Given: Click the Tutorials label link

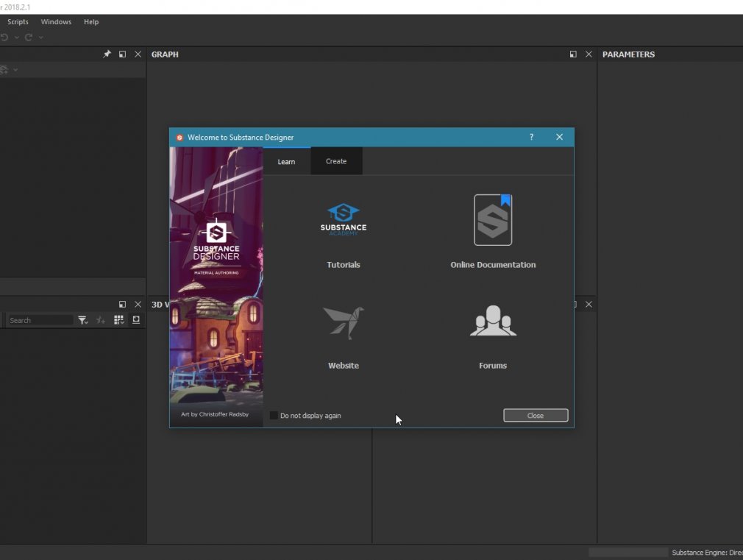Looking at the screenshot, I should (x=343, y=265).
